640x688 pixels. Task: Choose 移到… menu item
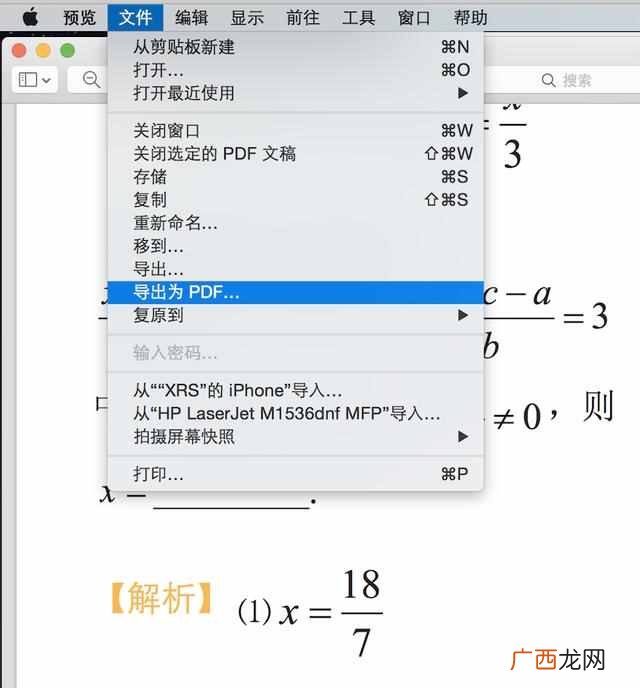pyautogui.click(x=295, y=246)
